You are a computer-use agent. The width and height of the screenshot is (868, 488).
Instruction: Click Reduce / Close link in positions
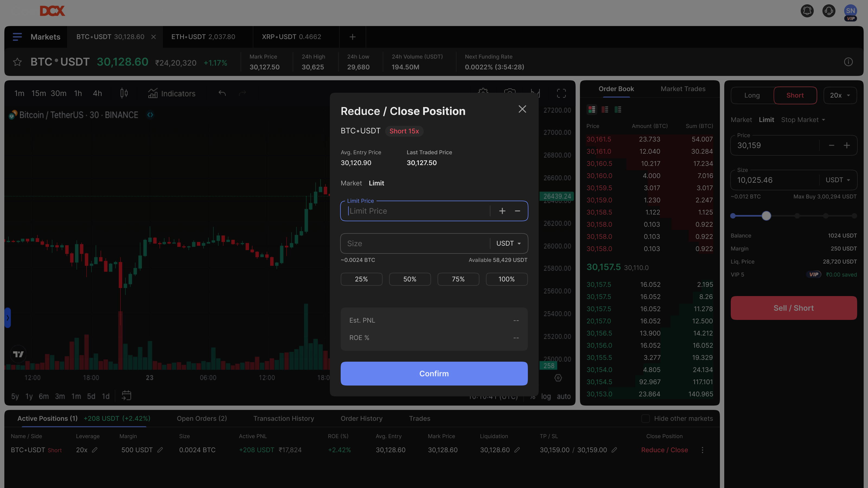665,450
